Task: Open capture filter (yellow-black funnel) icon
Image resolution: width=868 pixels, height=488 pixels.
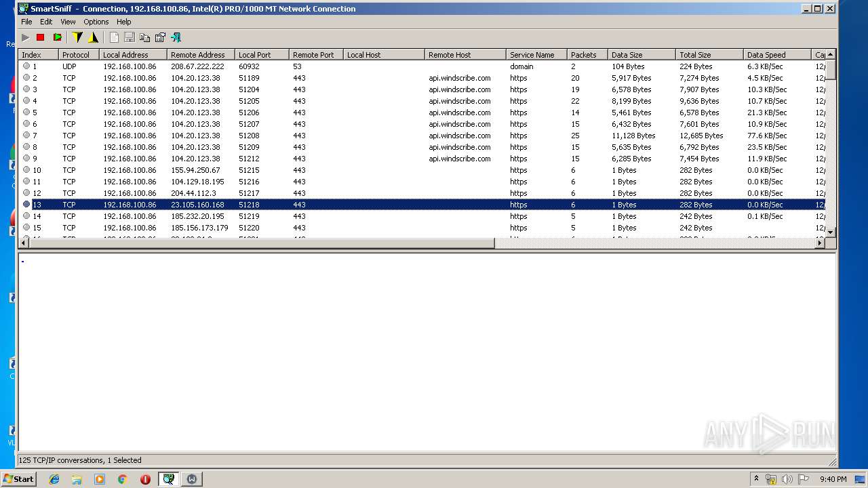Action: 77,37
